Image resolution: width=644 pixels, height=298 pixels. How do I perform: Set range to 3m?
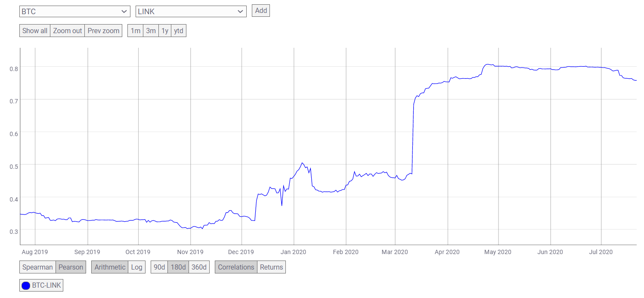tap(151, 31)
